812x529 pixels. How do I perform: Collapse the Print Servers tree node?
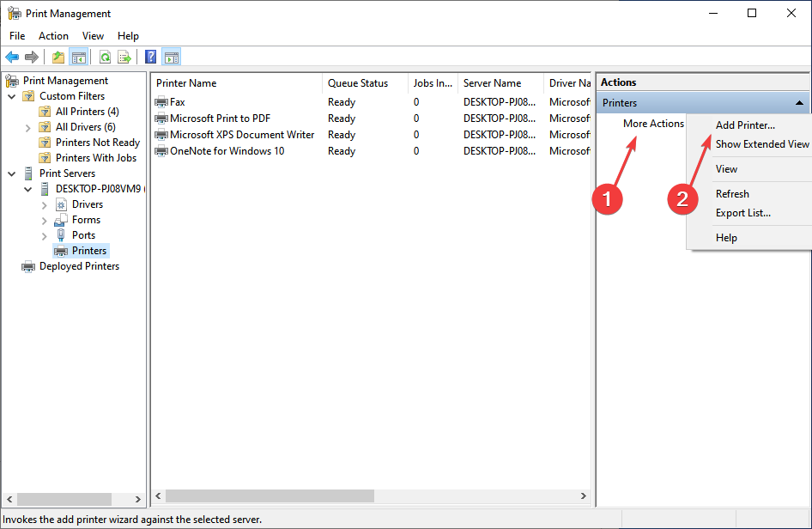coord(11,174)
